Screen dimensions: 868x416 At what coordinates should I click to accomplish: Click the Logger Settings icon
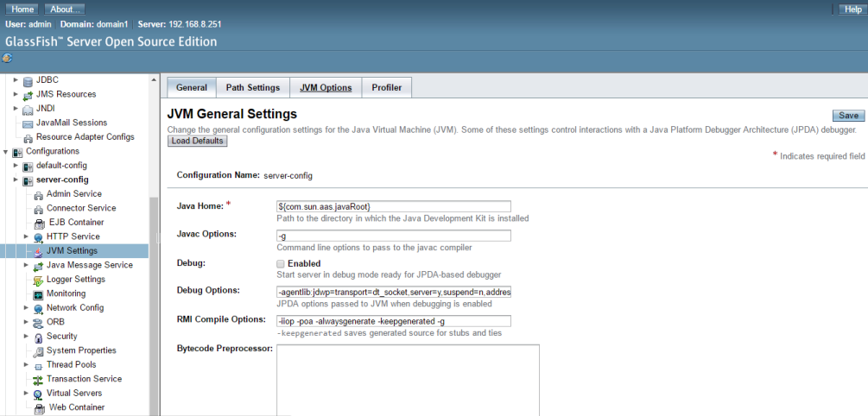[x=38, y=280]
